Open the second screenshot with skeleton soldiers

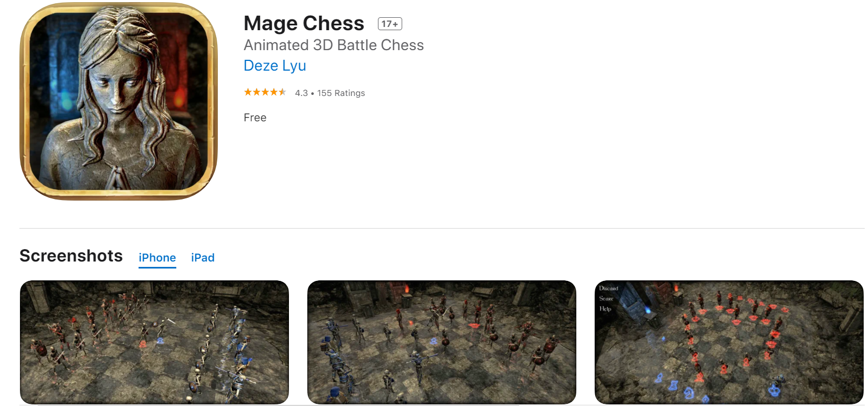[442, 342]
